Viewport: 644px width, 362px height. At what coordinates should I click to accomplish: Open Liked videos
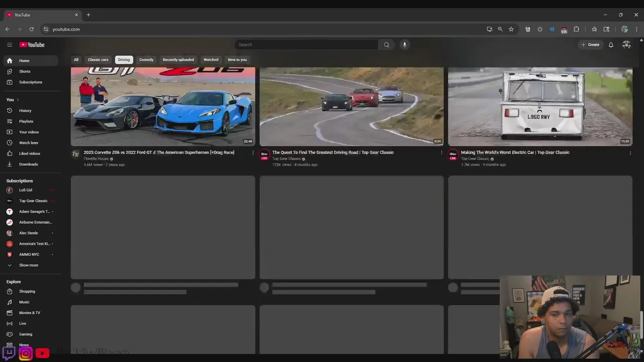click(x=31, y=153)
